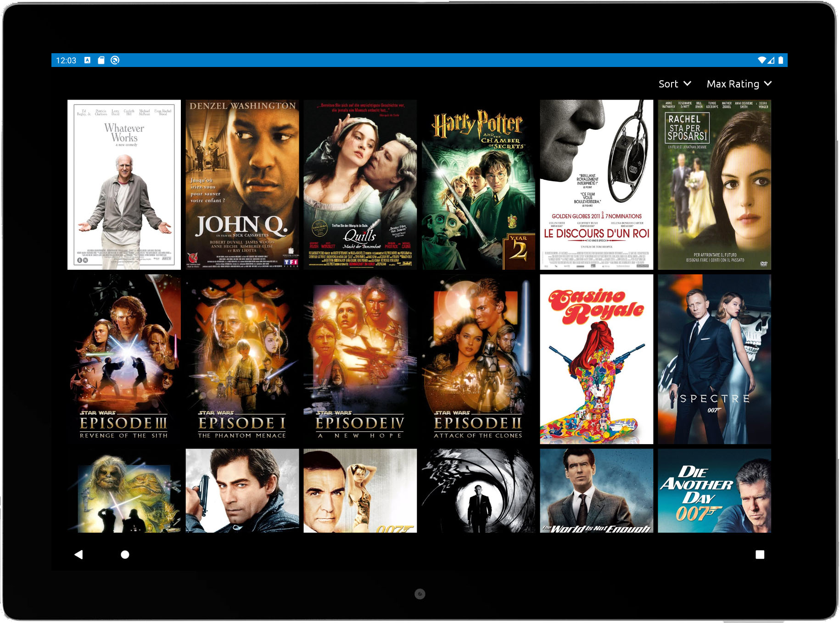The width and height of the screenshot is (840, 623).
Task: Open the Sort dropdown menu
Action: (x=674, y=84)
